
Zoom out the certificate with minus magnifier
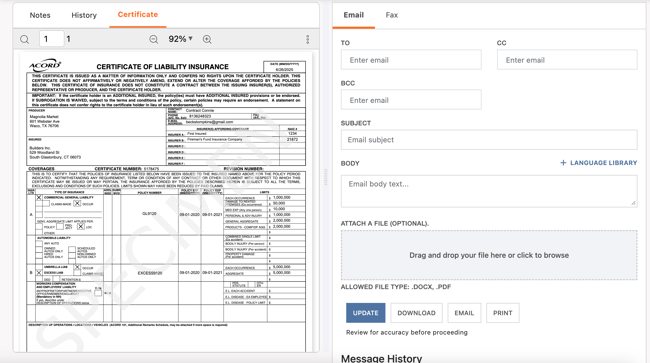pyautogui.click(x=153, y=39)
